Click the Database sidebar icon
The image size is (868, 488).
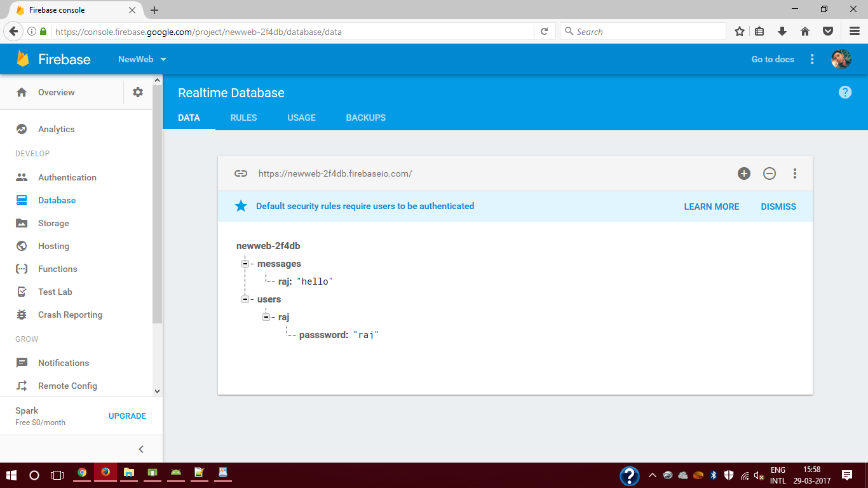22,200
